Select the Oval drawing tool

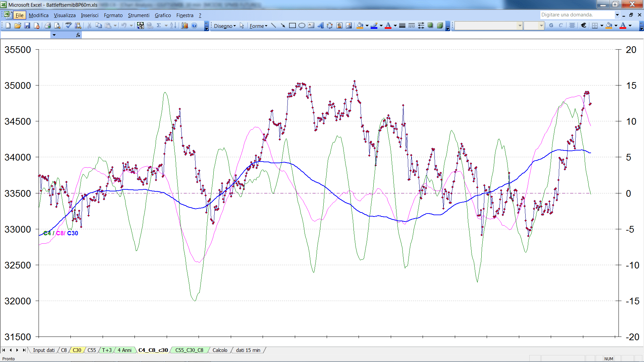pyautogui.click(x=302, y=25)
